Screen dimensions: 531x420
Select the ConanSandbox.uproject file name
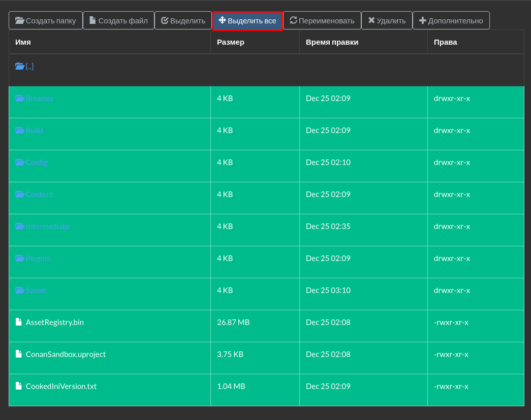pos(66,354)
